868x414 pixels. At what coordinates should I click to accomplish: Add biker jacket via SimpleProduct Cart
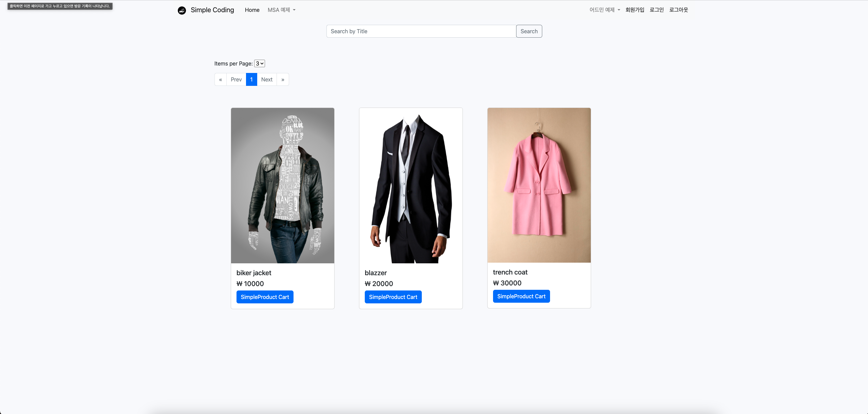click(x=265, y=297)
